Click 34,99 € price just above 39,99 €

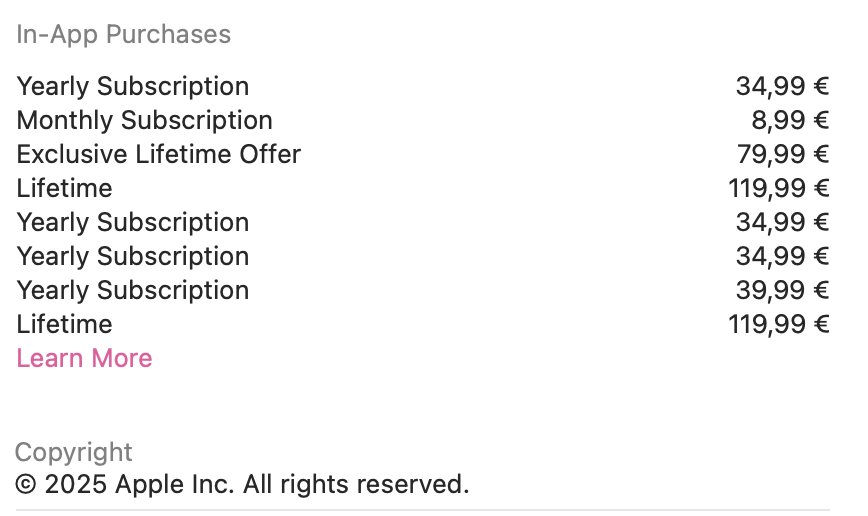782,257
